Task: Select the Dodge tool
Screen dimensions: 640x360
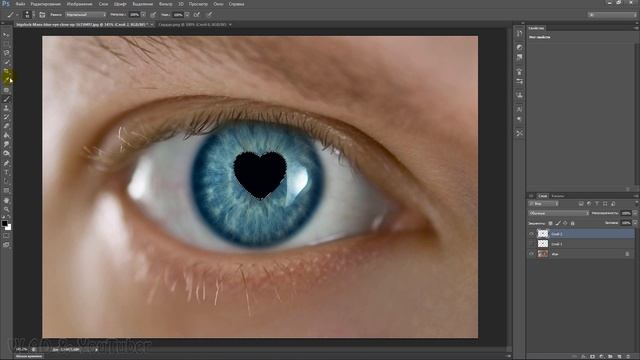Action: (6, 153)
